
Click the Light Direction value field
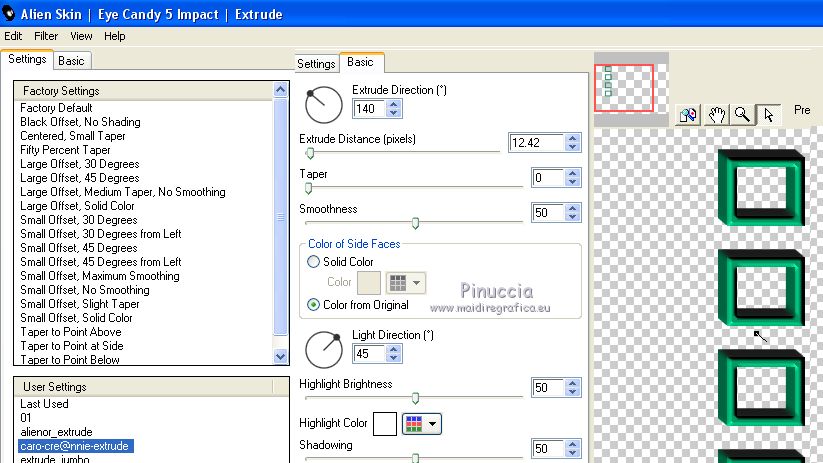click(370, 354)
